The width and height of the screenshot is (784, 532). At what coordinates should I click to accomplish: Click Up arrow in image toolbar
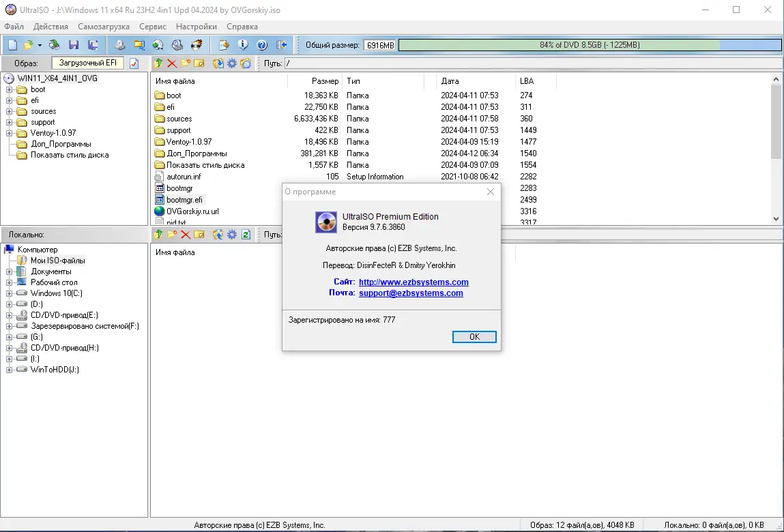click(158, 63)
